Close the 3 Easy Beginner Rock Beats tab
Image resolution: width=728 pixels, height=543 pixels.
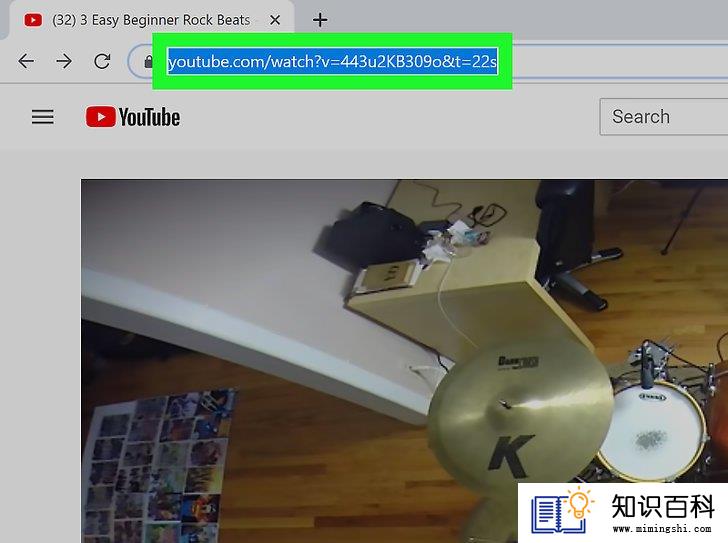point(275,20)
